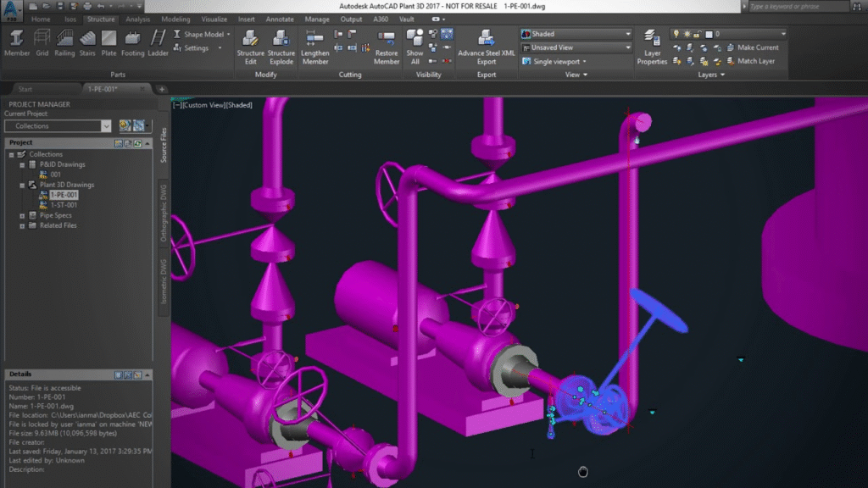This screenshot has height=488, width=868.
Task: Switch to the Analysis ribbon tab
Action: coord(137,19)
